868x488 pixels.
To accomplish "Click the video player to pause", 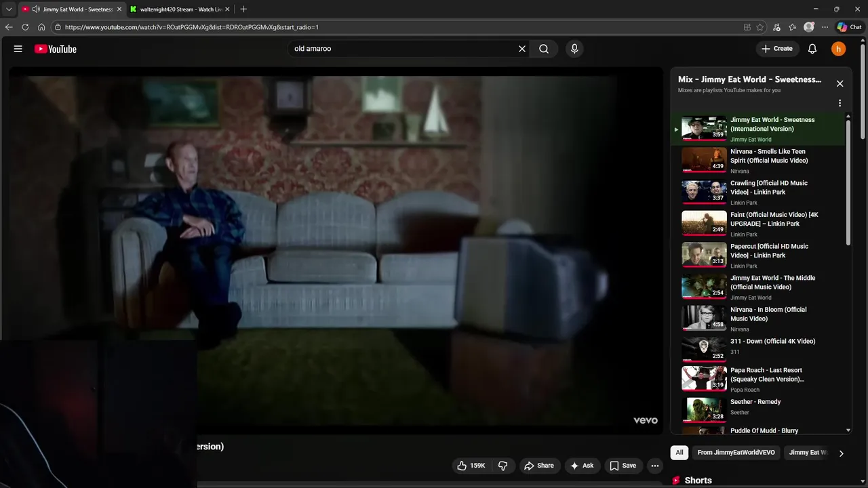I will point(336,251).
